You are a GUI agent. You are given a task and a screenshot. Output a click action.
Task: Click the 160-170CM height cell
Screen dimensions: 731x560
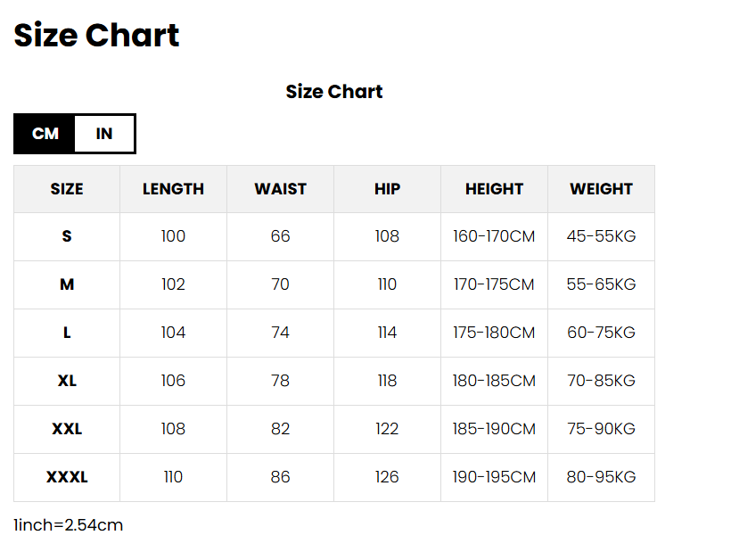(494, 236)
